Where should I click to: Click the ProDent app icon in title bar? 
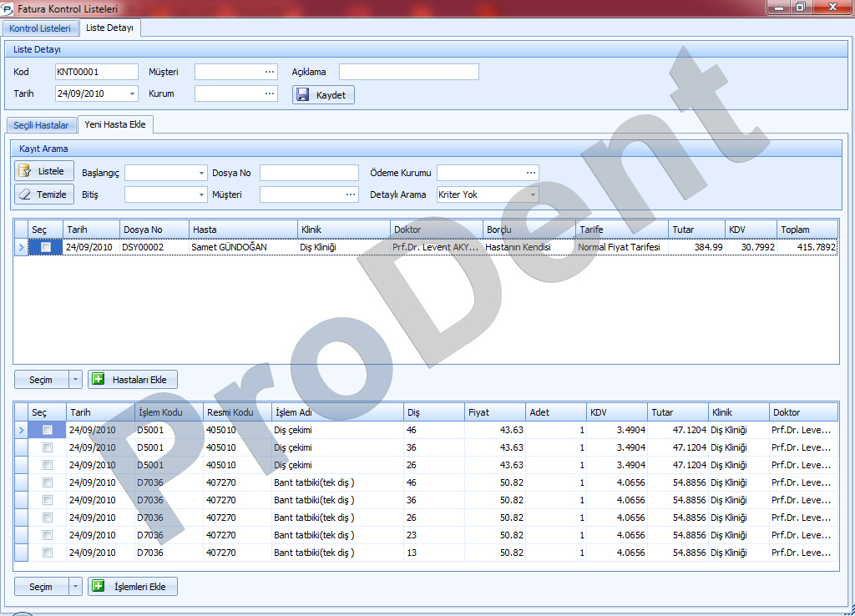click(9, 9)
